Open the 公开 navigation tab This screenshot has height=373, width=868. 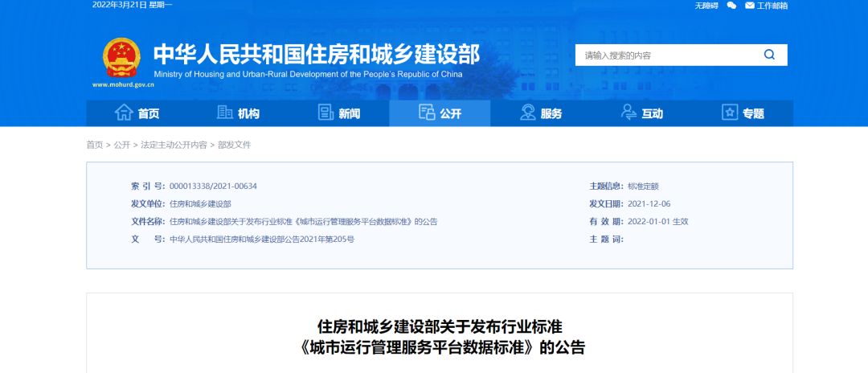(440, 113)
